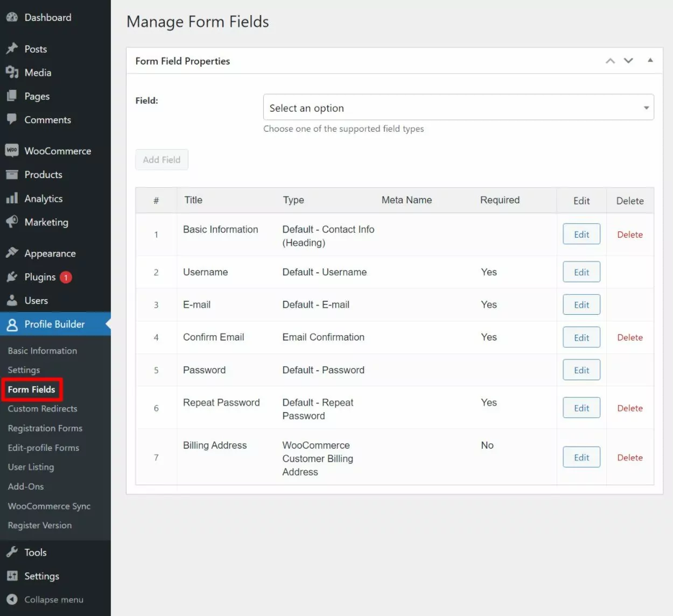Open Registration Forms submenu
This screenshot has height=616, width=673.
coord(45,428)
